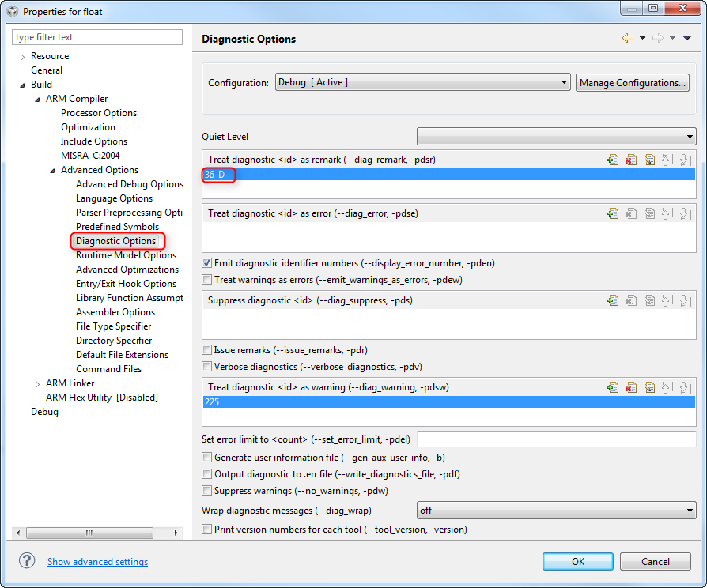707x588 pixels.
Task: Click Cancel button
Action: coord(655,561)
